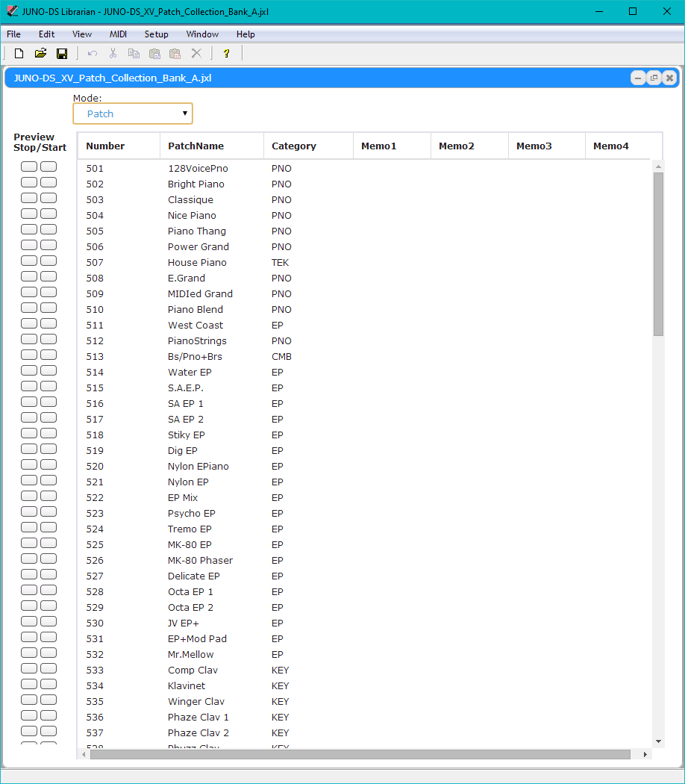This screenshot has width=685, height=784.
Task: Select the West Coast patch row
Action: point(196,326)
